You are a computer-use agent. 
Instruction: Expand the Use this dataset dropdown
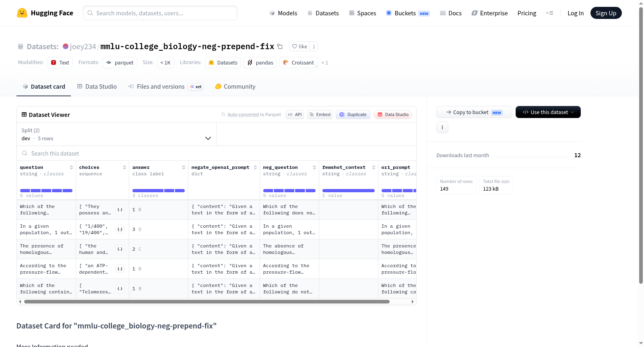click(548, 112)
